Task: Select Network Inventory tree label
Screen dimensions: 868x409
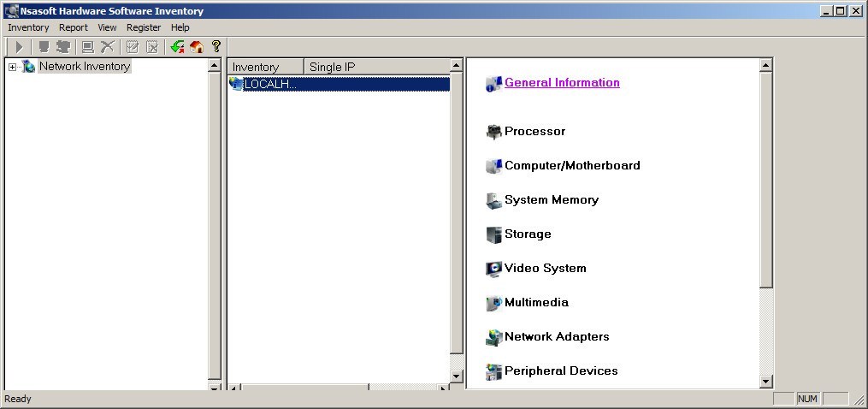Action: [x=85, y=67]
